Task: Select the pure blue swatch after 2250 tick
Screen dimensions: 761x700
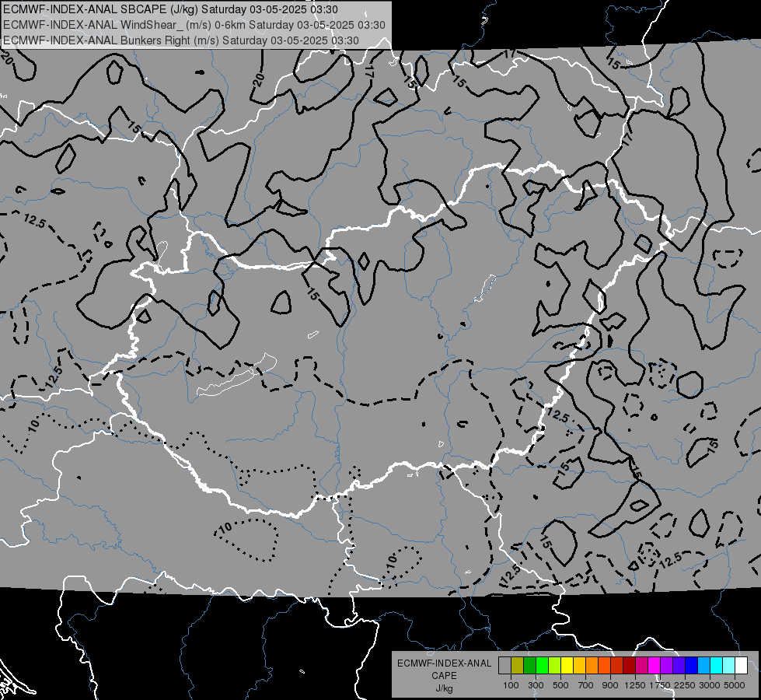Action: coord(692,666)
